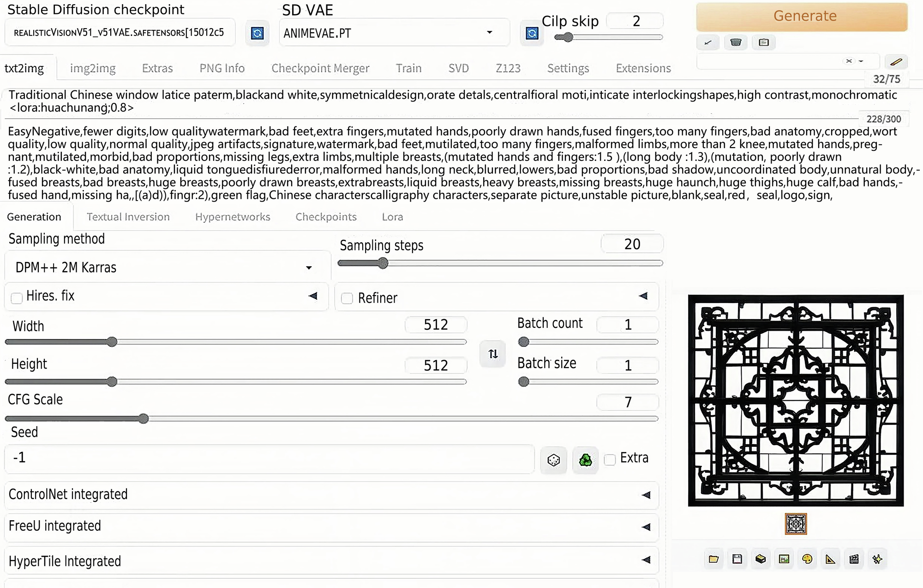Click the trash icon to clear prompt
The image size is (923, 588).
click(x=736, y=42)
